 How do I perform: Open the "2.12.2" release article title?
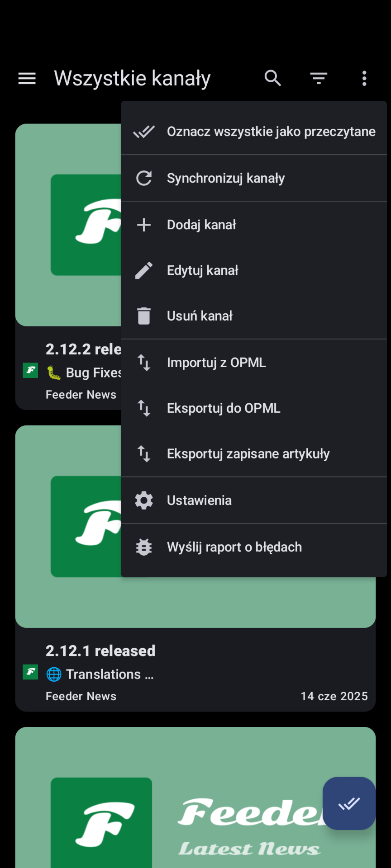click(83, 349)
